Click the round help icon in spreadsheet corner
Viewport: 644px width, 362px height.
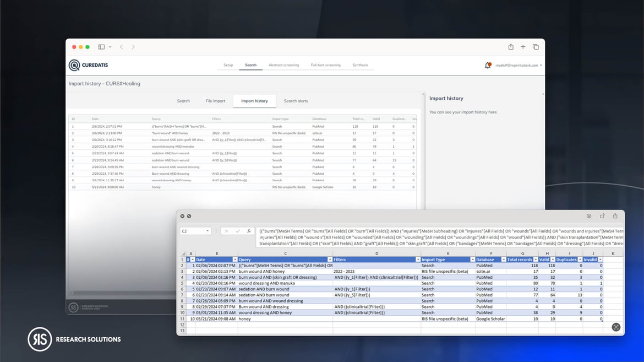click(616, 327)
